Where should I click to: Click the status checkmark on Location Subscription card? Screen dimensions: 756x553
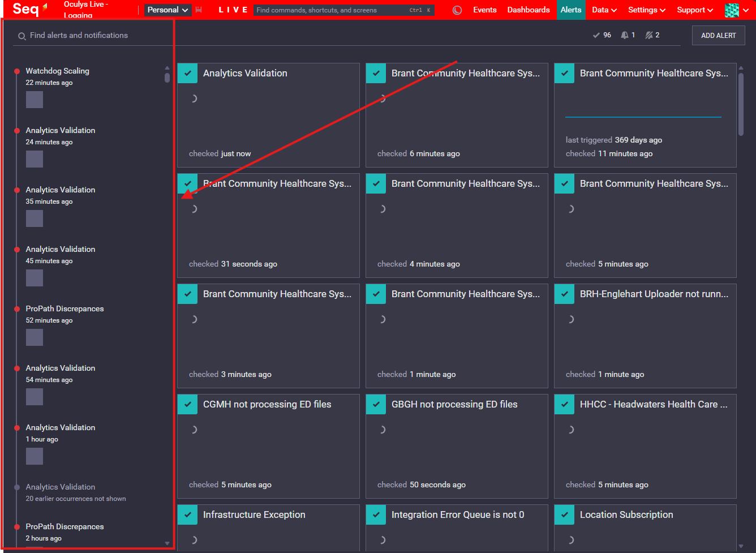(x=564, y=515)
